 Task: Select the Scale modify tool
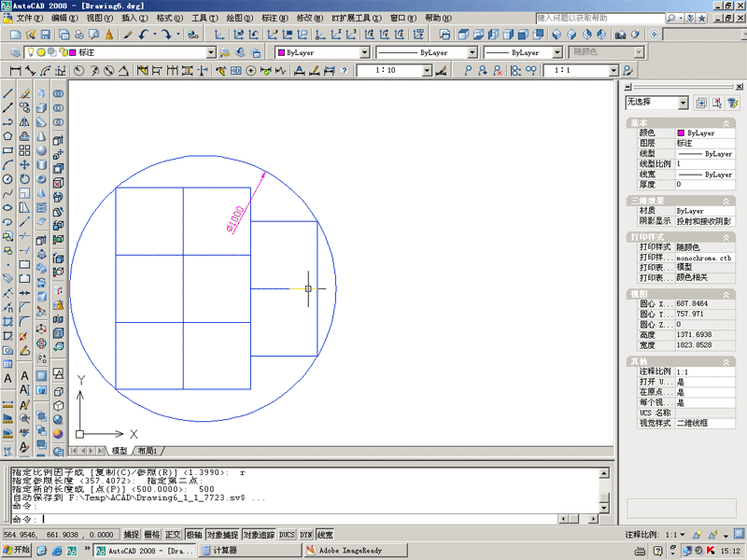(25, 193)
